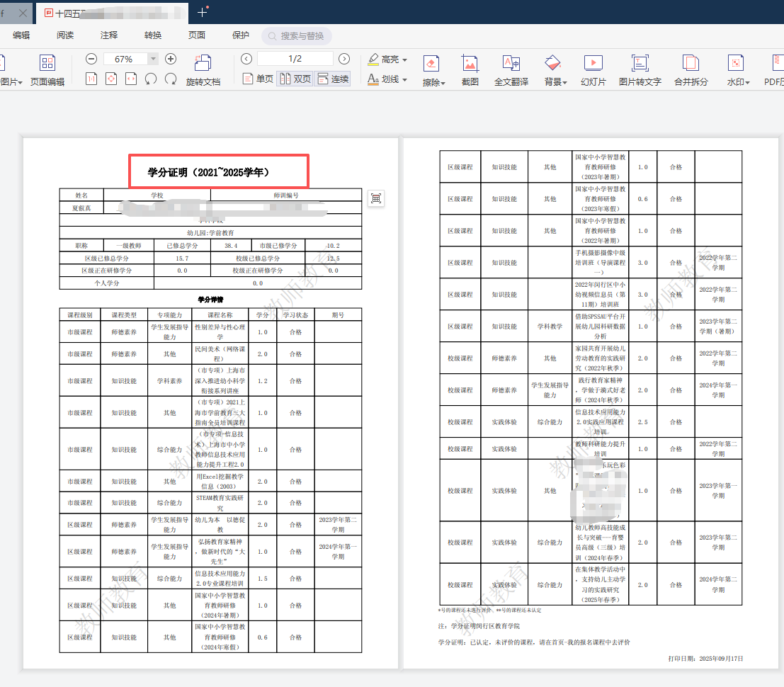Rotate view counterclockwise icon
This screenshot has height=687, width=784.
coord(151,79)
